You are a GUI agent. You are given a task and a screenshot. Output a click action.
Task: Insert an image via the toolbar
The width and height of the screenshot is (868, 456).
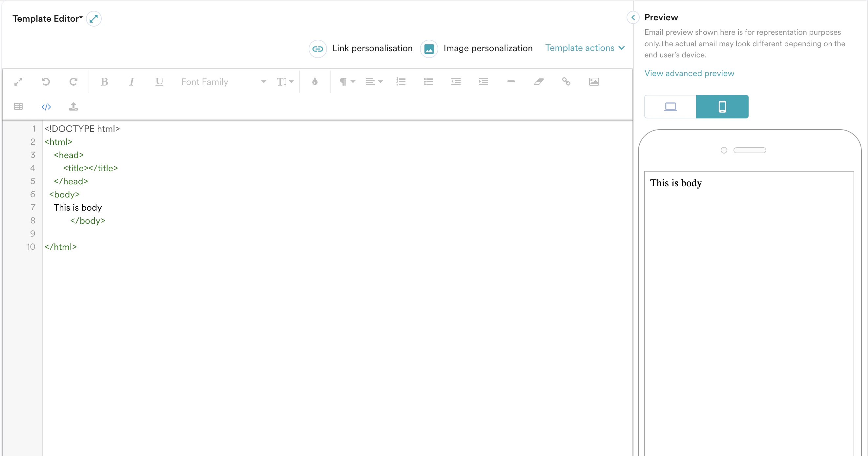click(x=594, y=82)
